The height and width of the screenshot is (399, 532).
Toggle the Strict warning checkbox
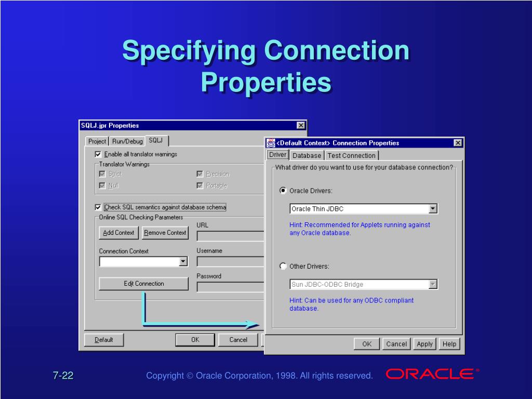pos(102,174)
